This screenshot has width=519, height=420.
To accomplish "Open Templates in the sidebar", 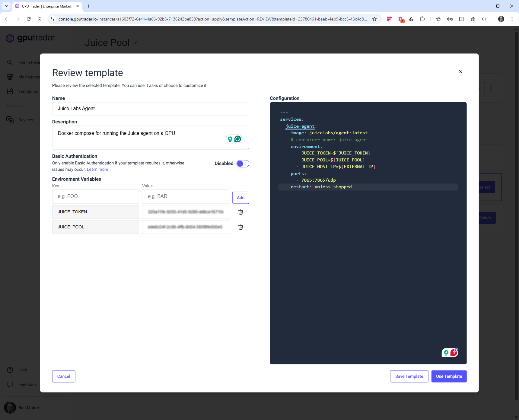I will pos(23,91).
